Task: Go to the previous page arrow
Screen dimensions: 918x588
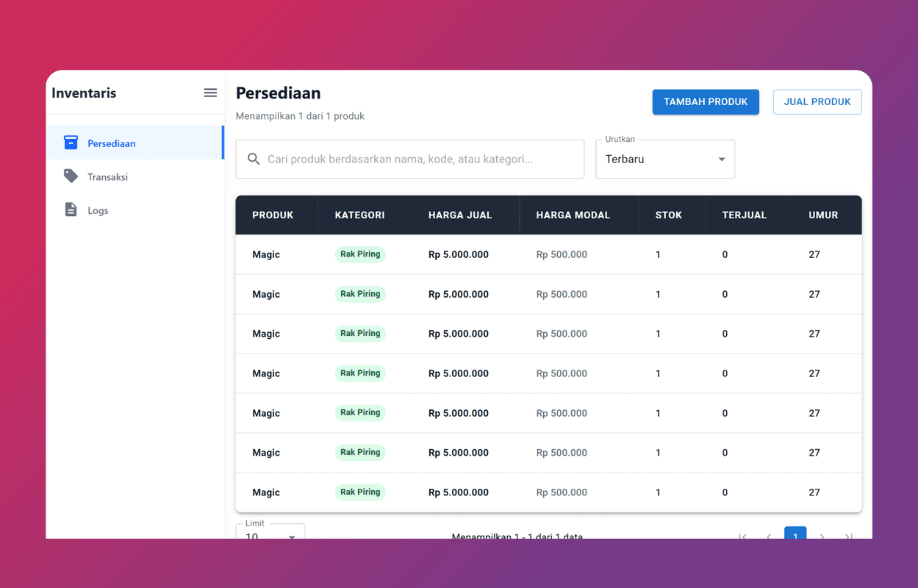Action: pos(769,536)
